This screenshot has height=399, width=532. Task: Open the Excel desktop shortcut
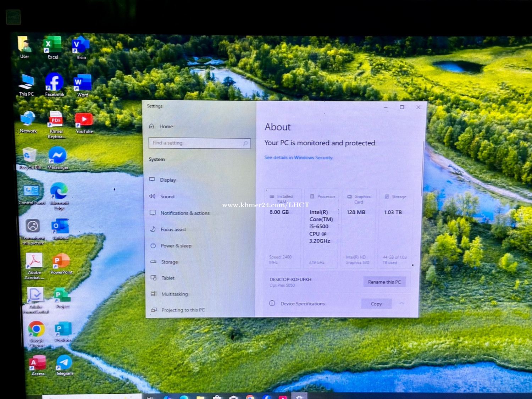(x=52, y=46)
